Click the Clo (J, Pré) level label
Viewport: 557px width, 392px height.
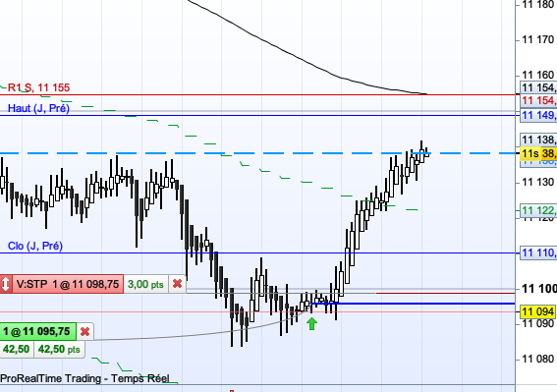point(35,246)
